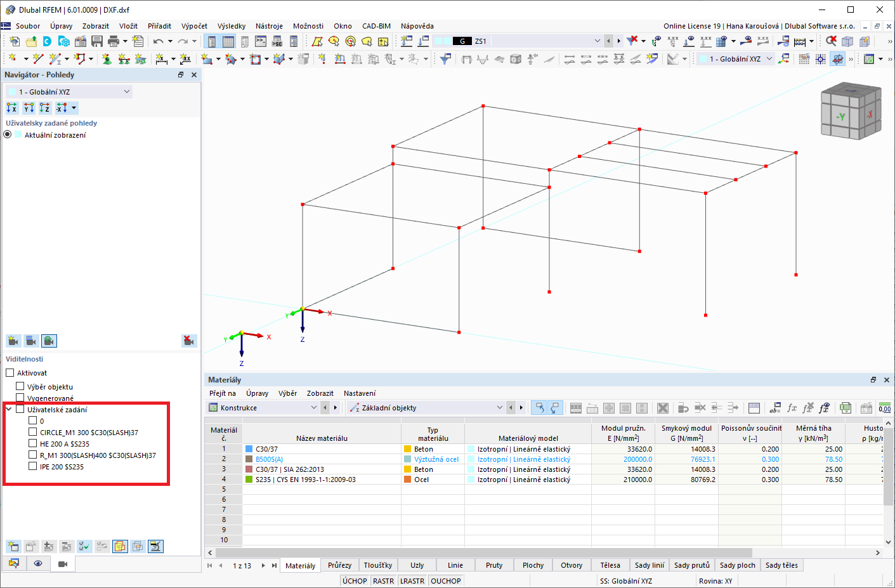Select the B500S(A) material name cell

pos(322,459)
